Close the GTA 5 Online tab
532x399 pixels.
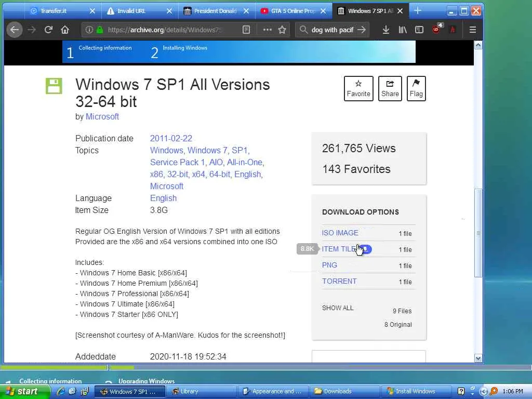pos(323,11)
